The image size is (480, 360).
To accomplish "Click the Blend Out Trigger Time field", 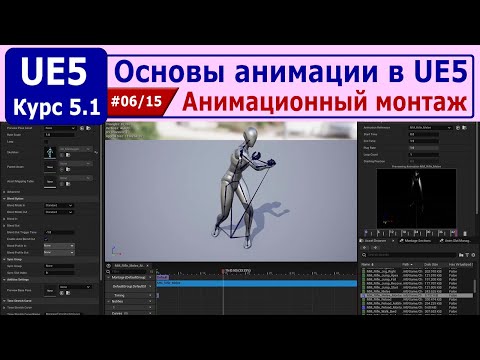I will coord(59,232).
